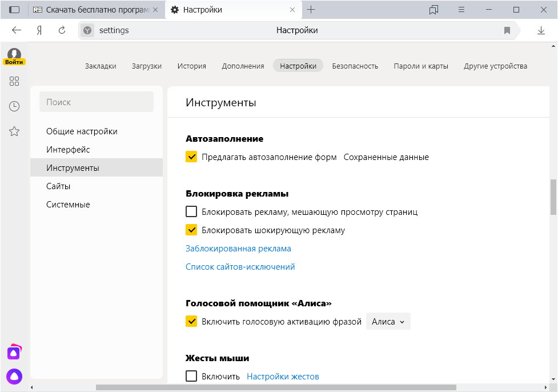Screen dimensions: 558x392
Task: Open a new tab with plus icon
Action: 311,10
